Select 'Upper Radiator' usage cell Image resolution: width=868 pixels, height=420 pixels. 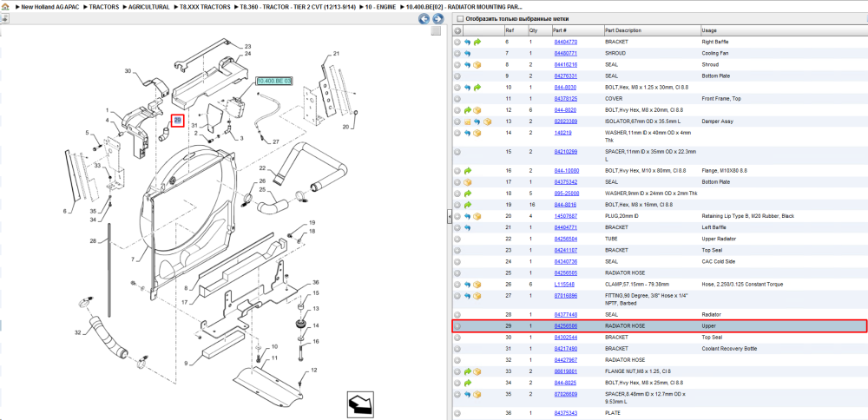719,239
